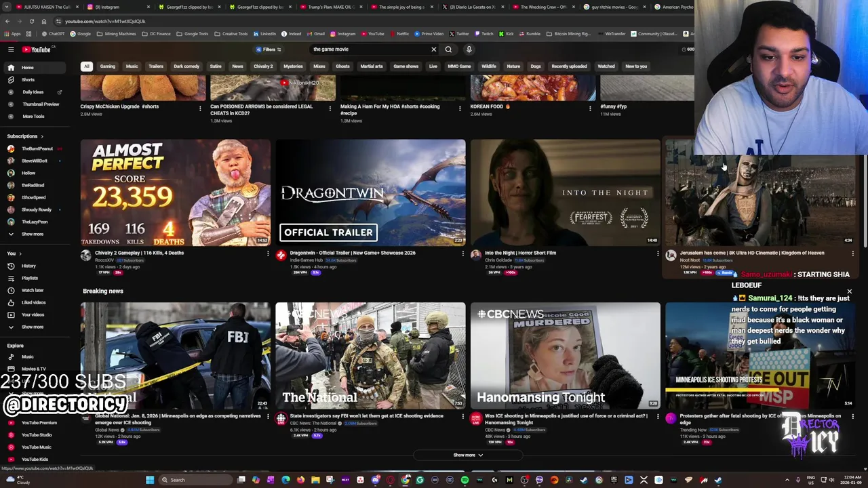Select the Recently uploaded chip

click(569, 66)
